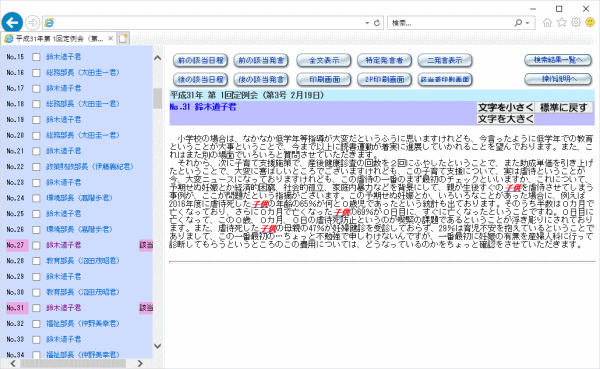Screen dimensions: 600x369
Task: Open favorites with the star icon
Action: click(x=562, y=23)
